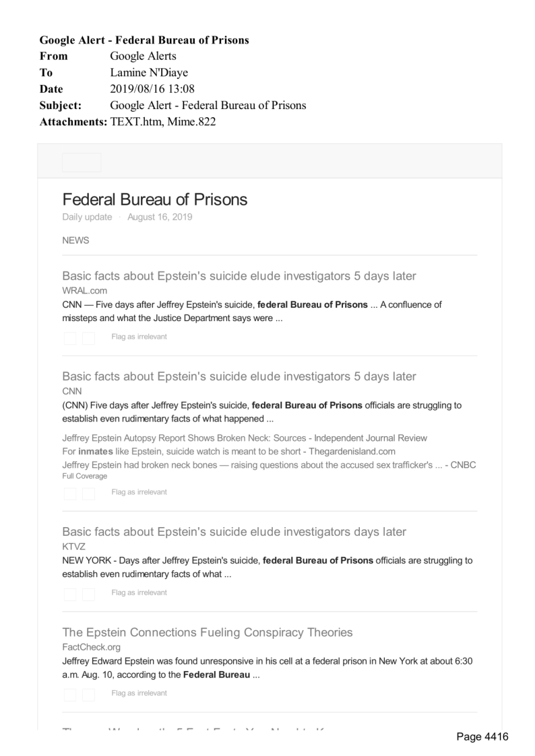Open the KTVZ Basic facts headline

click(234, 532)
